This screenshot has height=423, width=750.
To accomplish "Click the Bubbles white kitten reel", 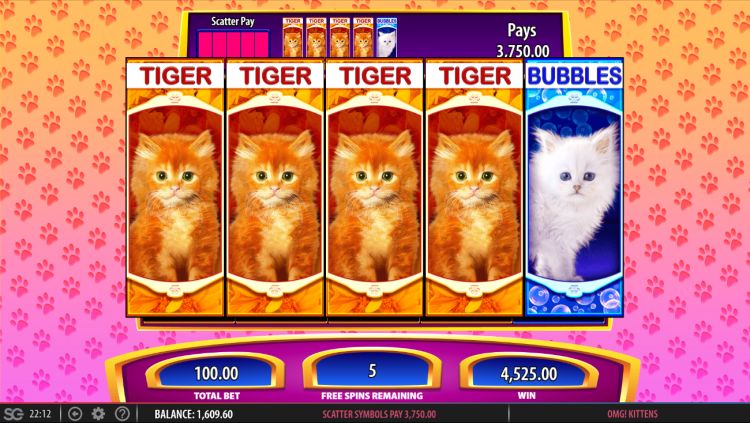I will point(574,188).
